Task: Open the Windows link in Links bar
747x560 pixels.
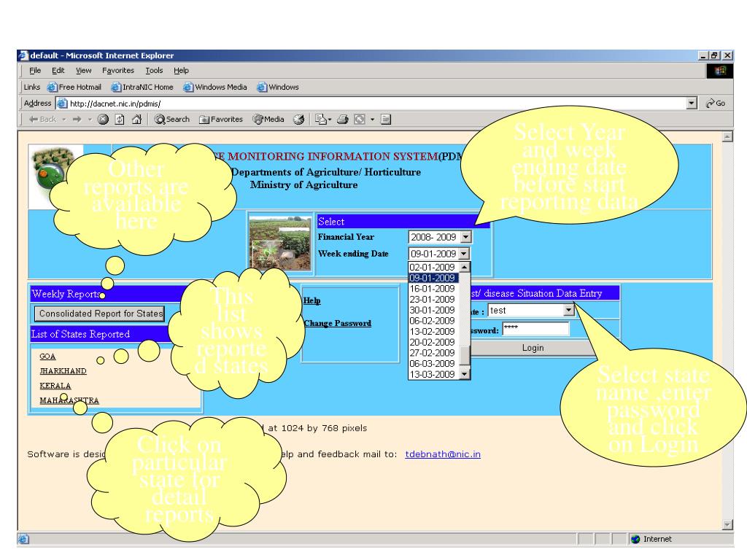Action: coord(278,87)
